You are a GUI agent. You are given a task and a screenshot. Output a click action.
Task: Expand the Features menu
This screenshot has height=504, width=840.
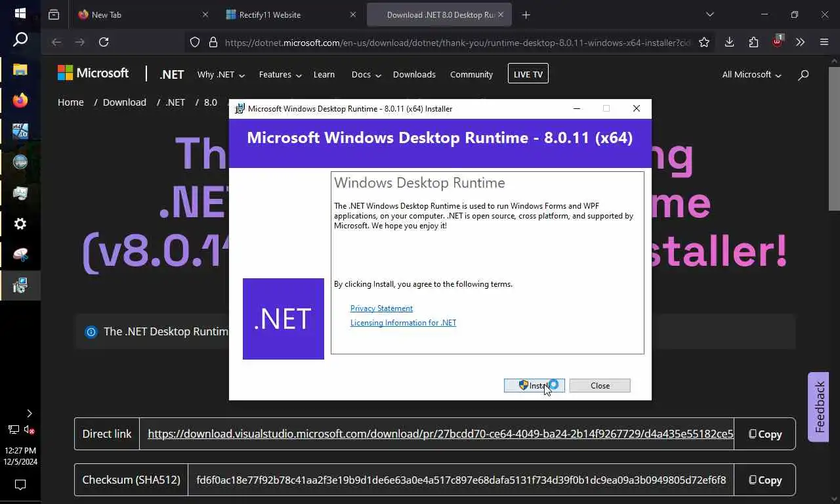280,75
